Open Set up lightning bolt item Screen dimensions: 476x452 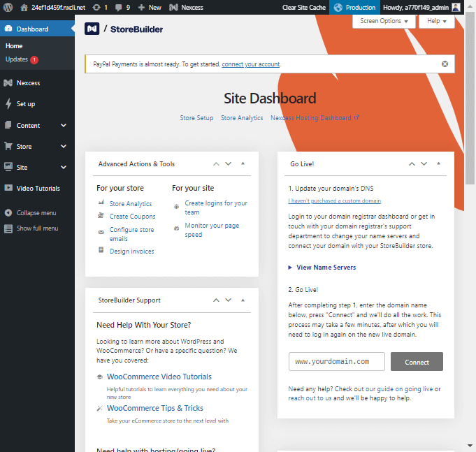(x=37, y=104)
